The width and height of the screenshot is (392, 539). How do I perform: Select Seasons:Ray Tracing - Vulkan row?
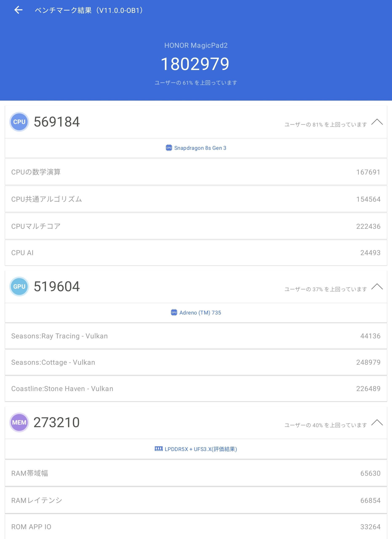pyautogui.click(x=196, y=336)
